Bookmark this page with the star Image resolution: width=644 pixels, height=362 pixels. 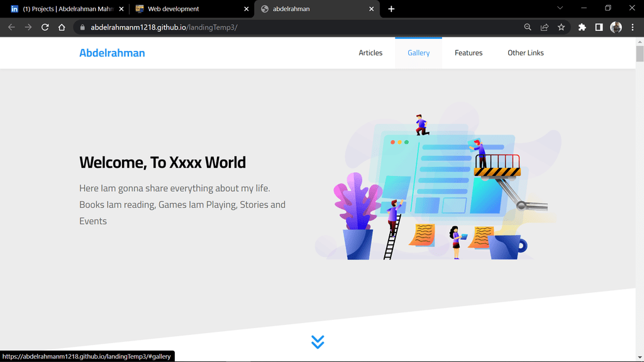click(561, 27)
